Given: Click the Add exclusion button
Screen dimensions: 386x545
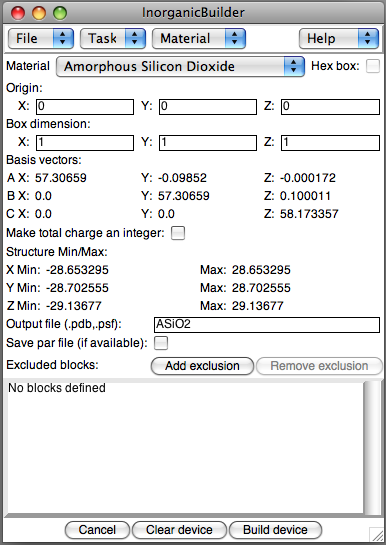Looking at the screenshot, I should (x=202, y=366).
